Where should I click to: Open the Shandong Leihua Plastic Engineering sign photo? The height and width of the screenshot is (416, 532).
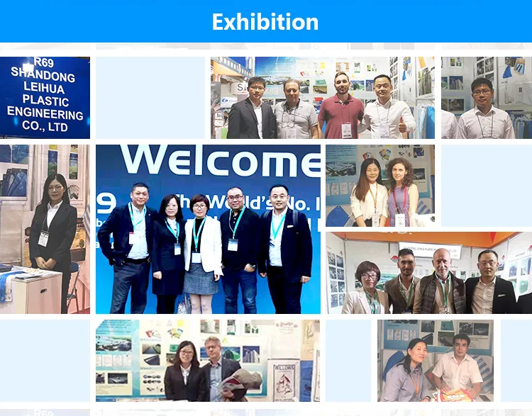tap(45, 98)
